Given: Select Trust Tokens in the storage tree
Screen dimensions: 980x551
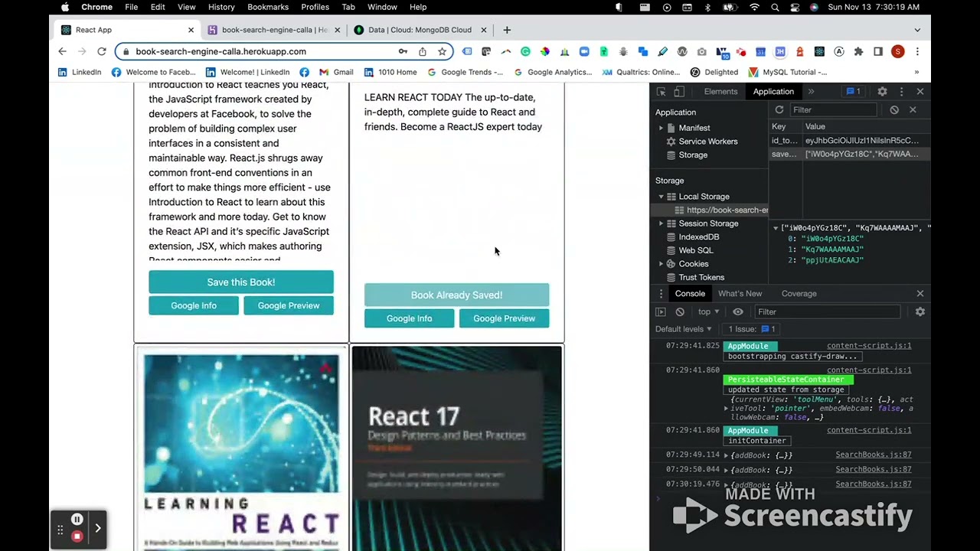Looking at the screenshot, I should pos(701,277).
